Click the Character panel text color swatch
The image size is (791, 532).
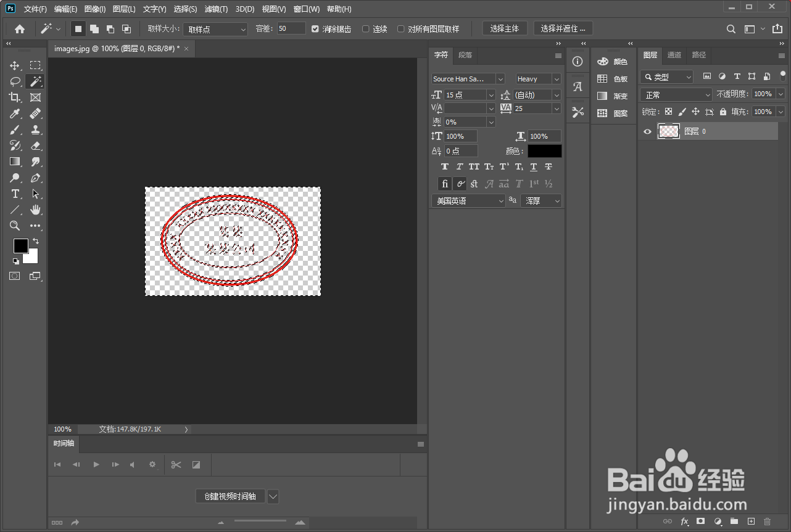click(544, 151)
